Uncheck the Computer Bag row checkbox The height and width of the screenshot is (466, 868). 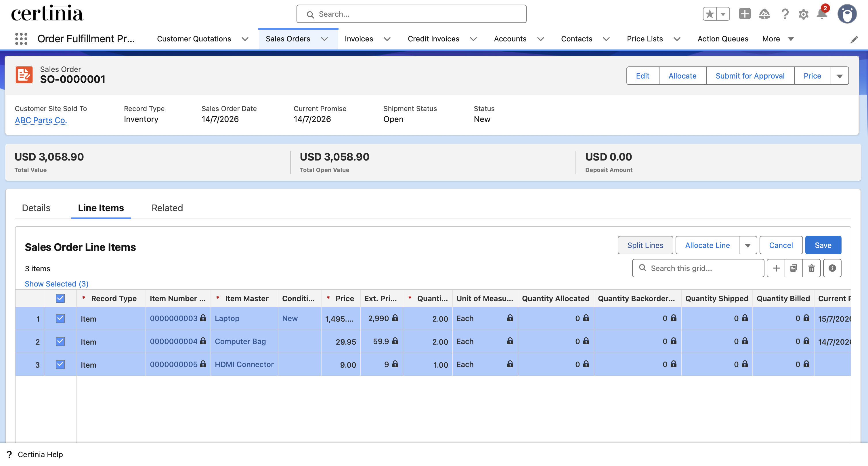point(60,341)
